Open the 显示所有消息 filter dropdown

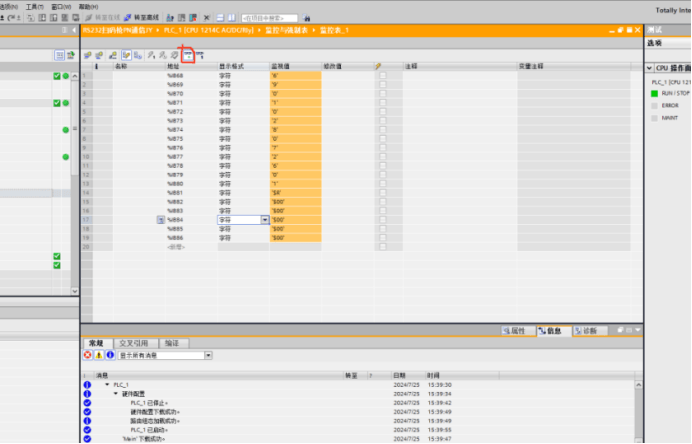point(208,355)
